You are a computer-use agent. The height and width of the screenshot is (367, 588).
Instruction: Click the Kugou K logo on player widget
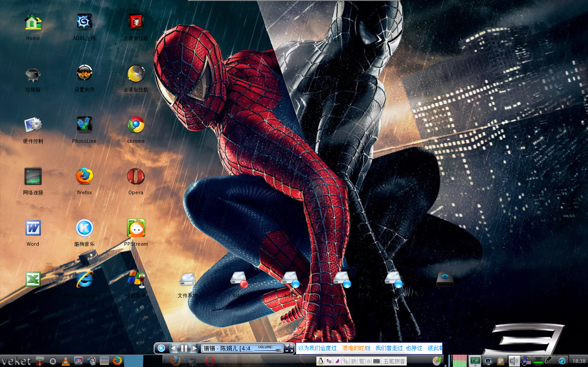click(x=161, y=348)
